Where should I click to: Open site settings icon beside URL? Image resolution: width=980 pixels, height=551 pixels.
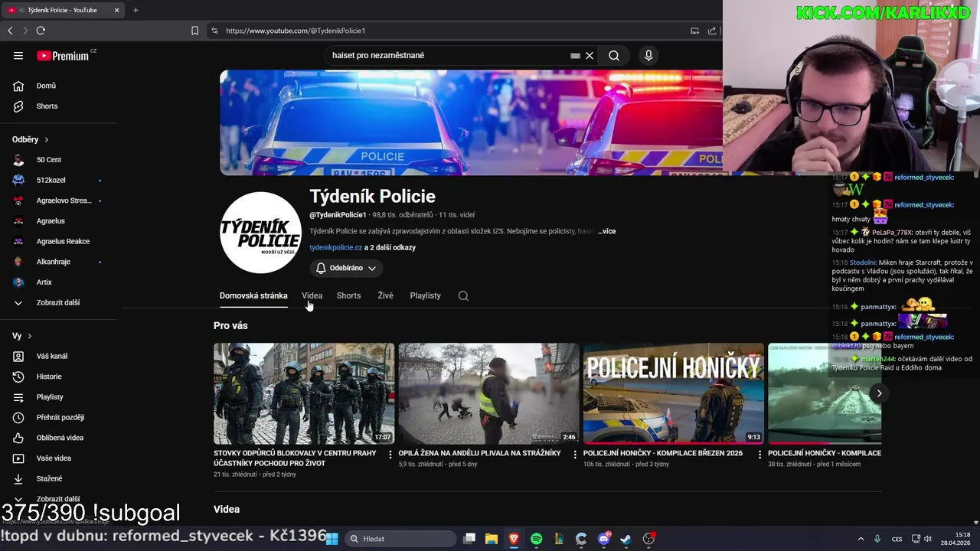click(214, 31)
